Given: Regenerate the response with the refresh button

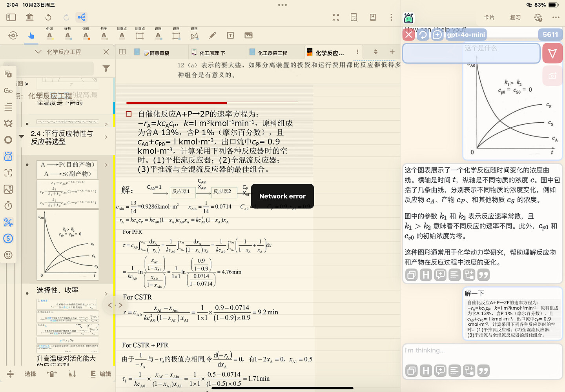Looking at the screenshot, I should [x=423, y=34].
